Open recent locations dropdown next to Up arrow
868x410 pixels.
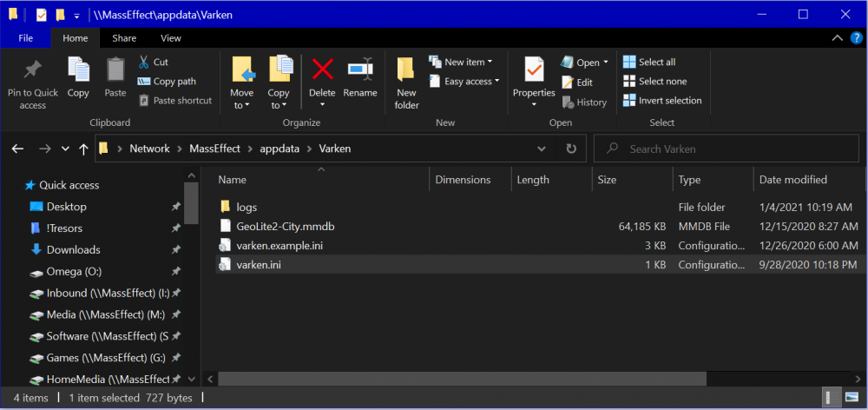tap(65, 149)
